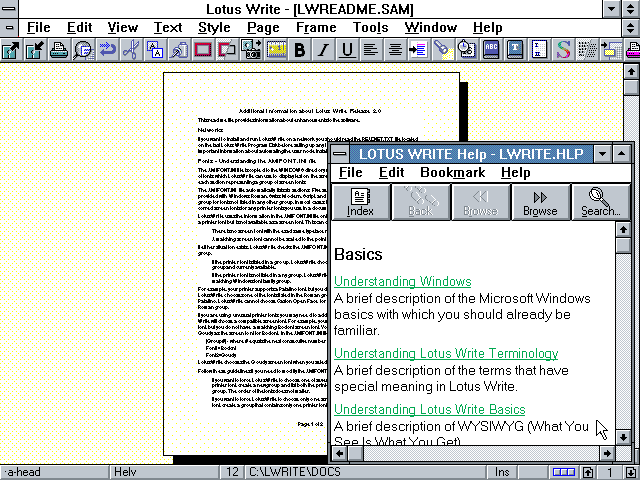Click the Help window scroll down arrow
640x480 pixels.
(623, 438)
